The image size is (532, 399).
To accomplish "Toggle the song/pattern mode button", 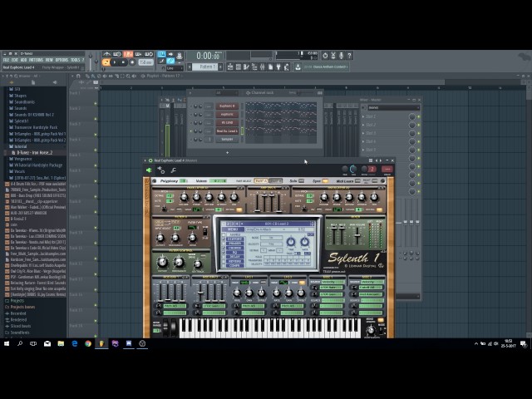I will [106, 62].
